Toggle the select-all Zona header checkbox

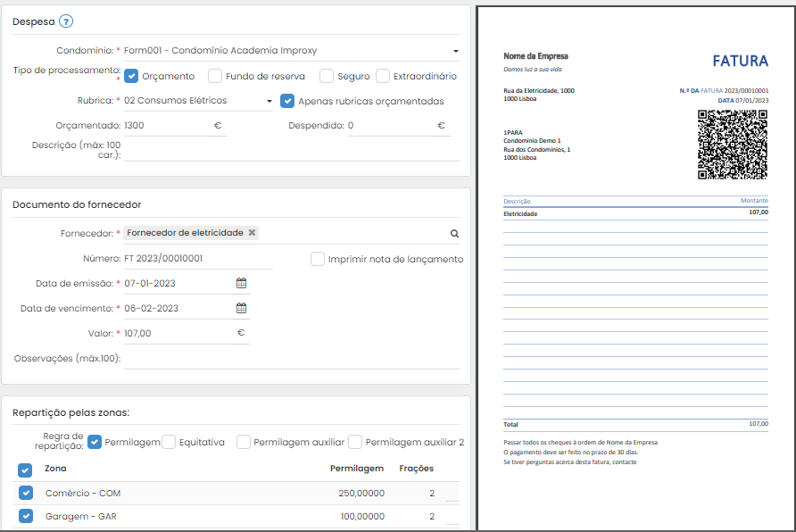25,470
